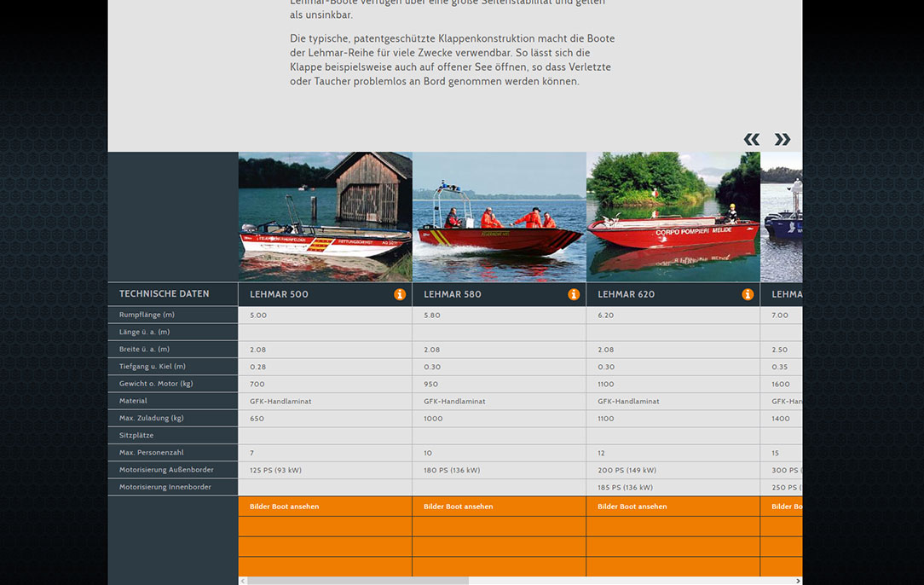Open the Lehmar 500 boat photo

pyautogui.click(x=325, y=217)
